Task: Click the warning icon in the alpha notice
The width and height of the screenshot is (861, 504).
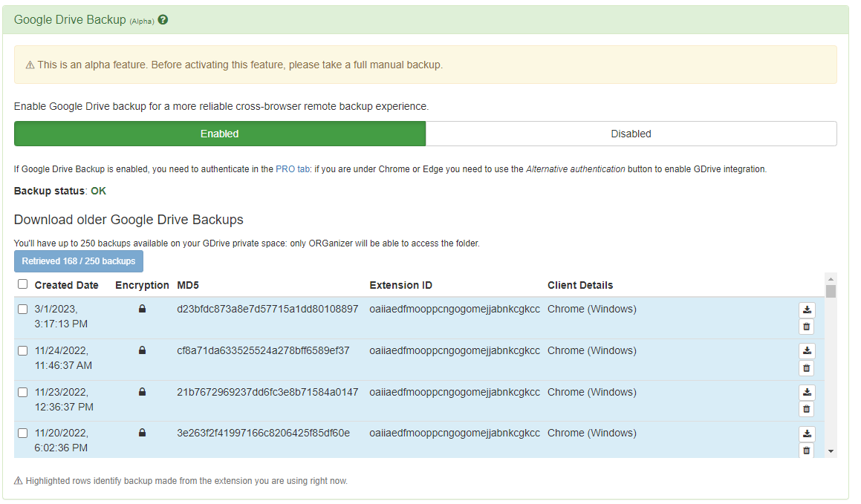Action: coord(29,65)
